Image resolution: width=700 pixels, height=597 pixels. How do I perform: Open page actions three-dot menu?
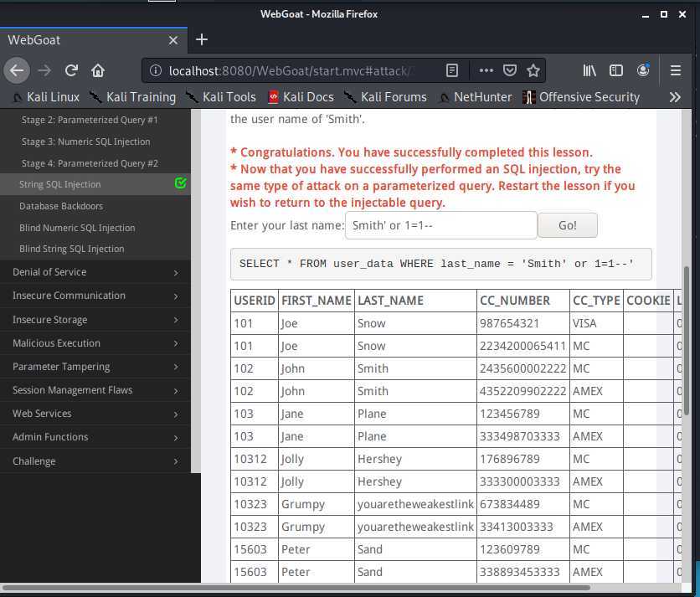pyautogui.click(x=486, y=70)
